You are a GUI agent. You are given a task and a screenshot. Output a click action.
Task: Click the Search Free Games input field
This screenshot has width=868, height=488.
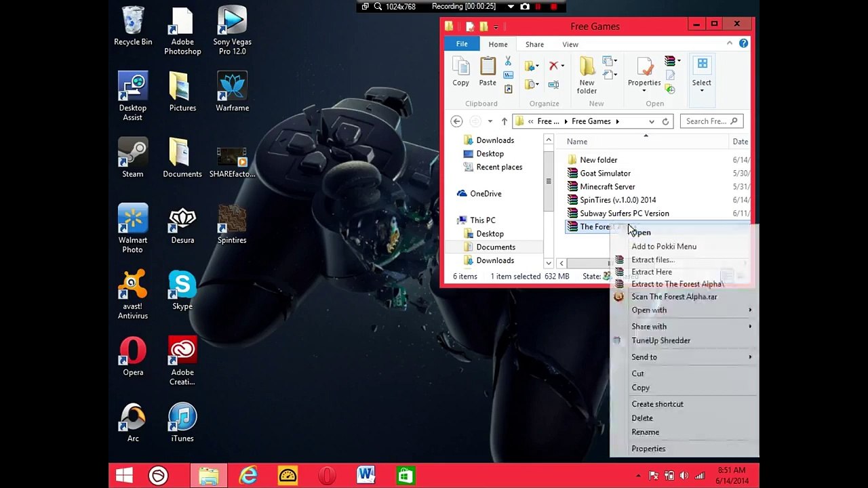click(x=711, y=121)
